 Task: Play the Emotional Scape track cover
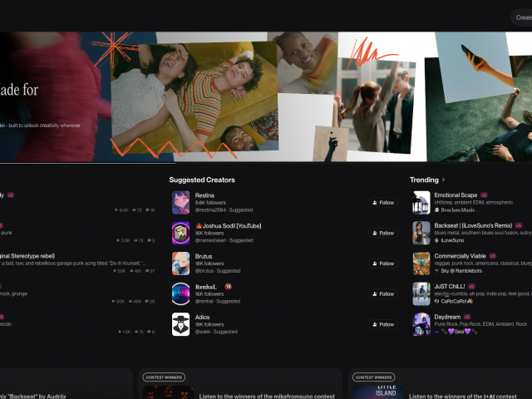421,203
